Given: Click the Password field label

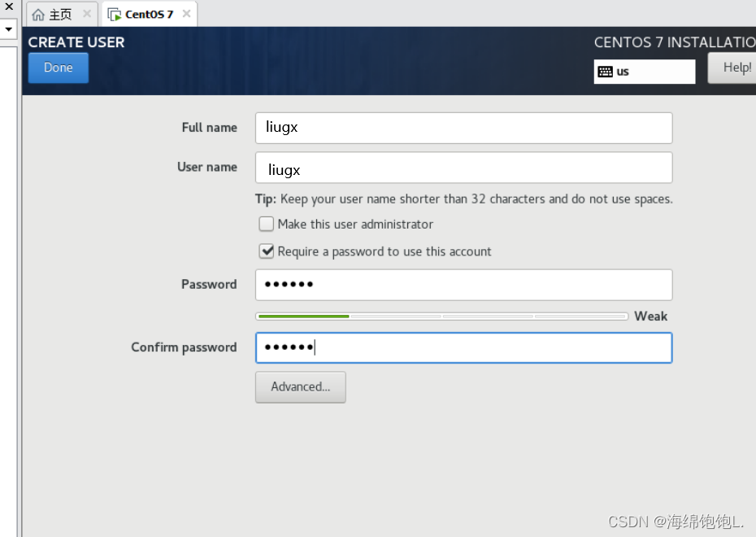Looking at the screenshot, I should (209, 285).
